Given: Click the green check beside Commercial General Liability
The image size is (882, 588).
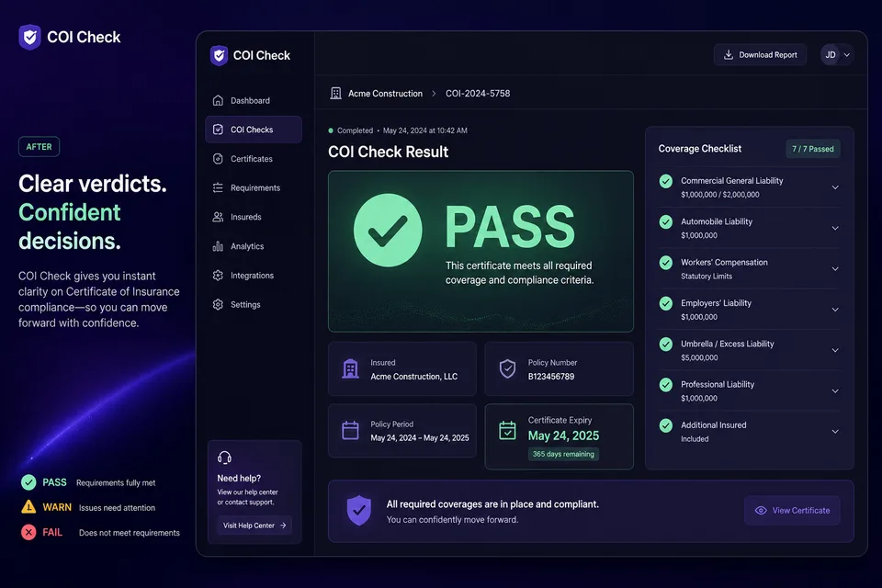Looking at the screenshot, I should (666, 181).
